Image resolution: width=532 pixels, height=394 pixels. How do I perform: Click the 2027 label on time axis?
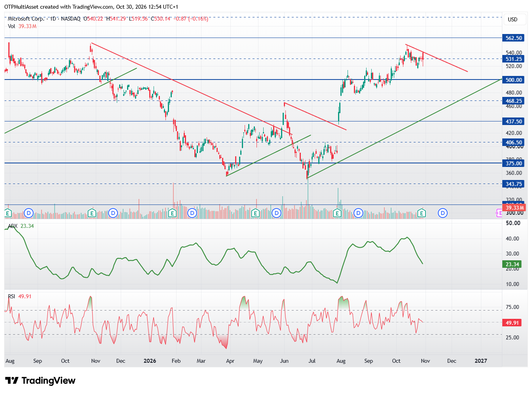point(481,361)
